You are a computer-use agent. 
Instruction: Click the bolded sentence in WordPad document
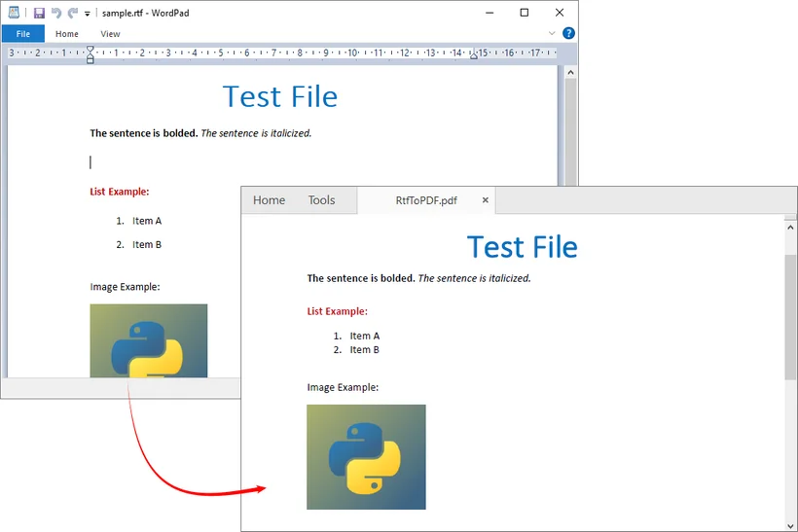[144, 133]
